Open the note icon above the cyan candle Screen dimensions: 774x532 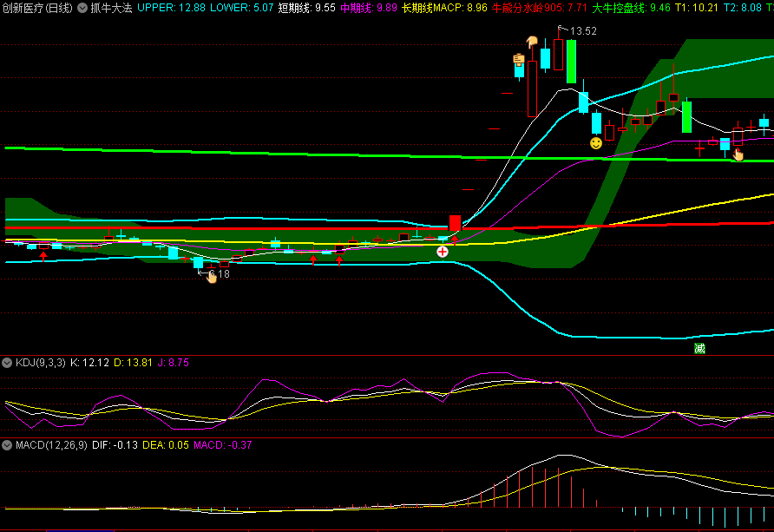518,60
